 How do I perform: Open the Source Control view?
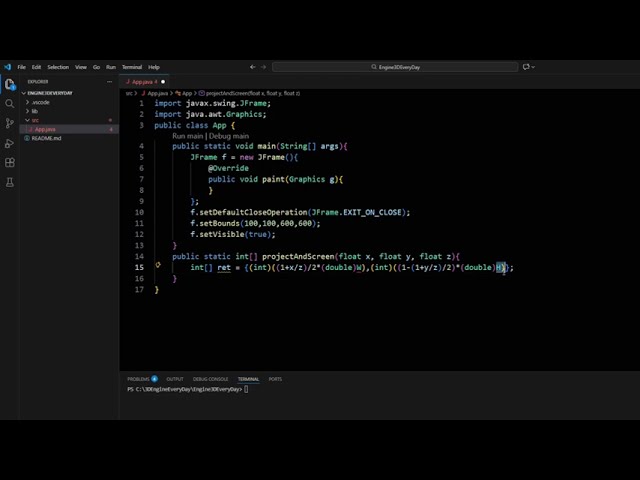point(9,123)
